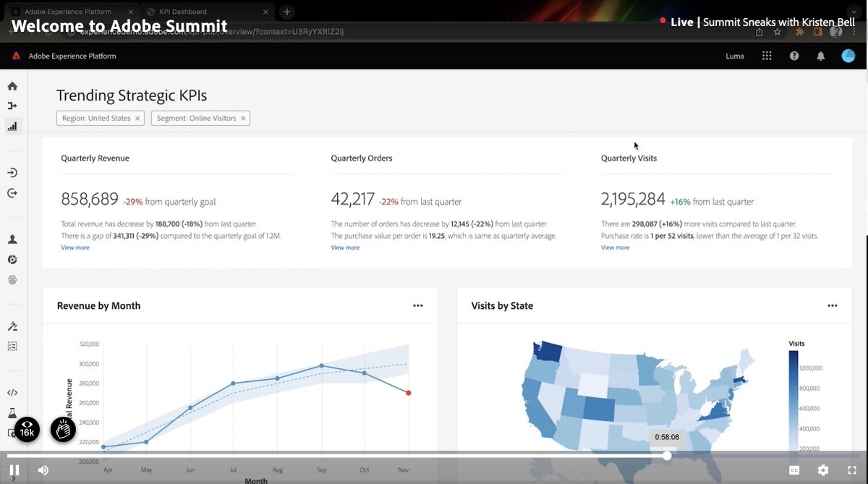Click the Quarterly Revenue value 858,689
This screenshot has height=484, width=868.
click(90, 200)
